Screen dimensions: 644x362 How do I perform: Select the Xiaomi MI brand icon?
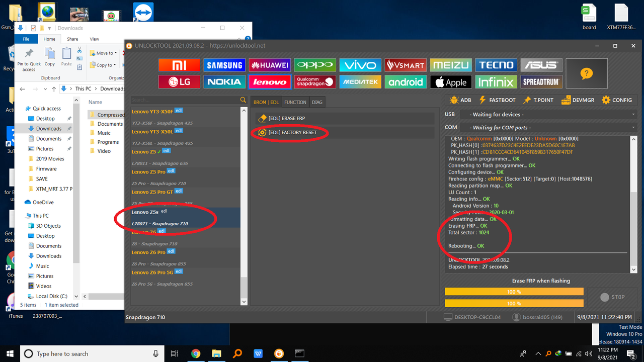click(x=179, y=65)
